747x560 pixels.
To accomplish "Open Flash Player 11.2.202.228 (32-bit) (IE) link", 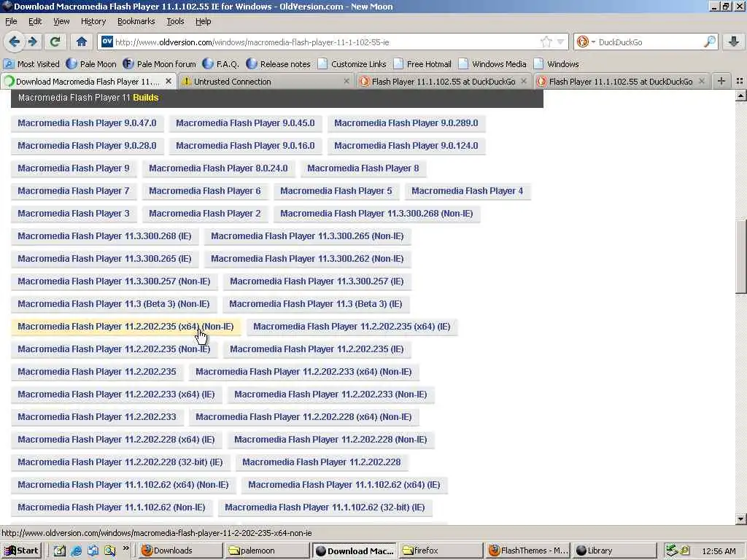I will [120, 462].
